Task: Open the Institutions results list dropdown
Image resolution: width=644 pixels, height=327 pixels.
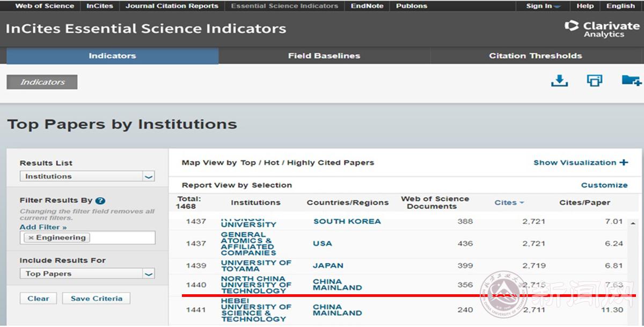Action: (x=149, y=177)
